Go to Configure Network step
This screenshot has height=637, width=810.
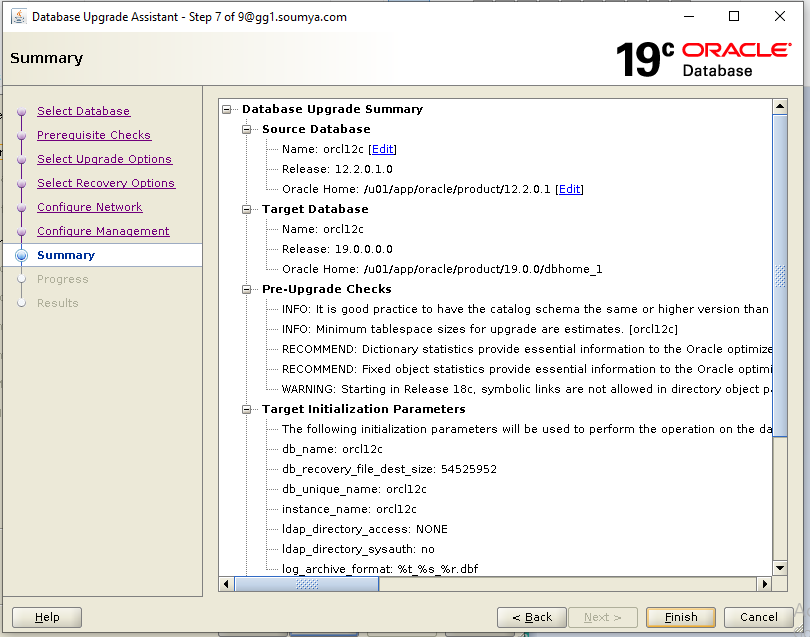tap(89, 207)
